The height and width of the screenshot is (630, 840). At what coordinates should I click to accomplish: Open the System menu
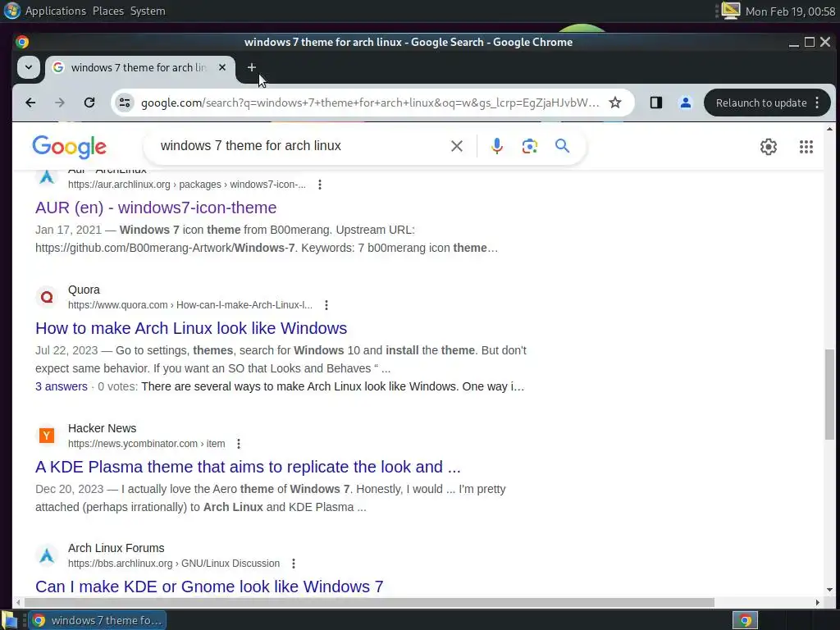coord(148,11)
